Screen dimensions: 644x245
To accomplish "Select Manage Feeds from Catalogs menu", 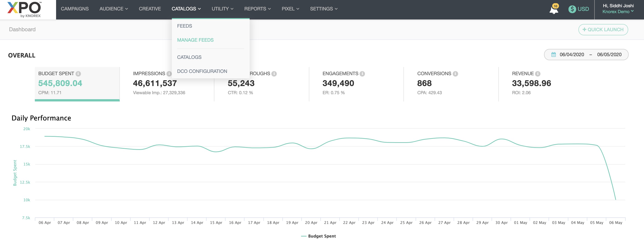I will pyautogui.click(x=195, y=40).
